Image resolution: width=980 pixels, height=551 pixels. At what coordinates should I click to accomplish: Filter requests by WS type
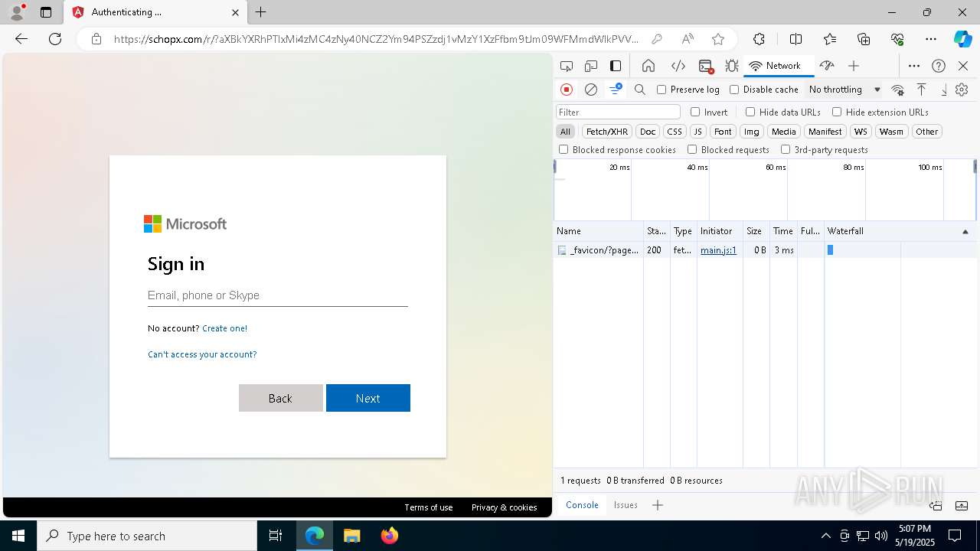coord(861,132)
